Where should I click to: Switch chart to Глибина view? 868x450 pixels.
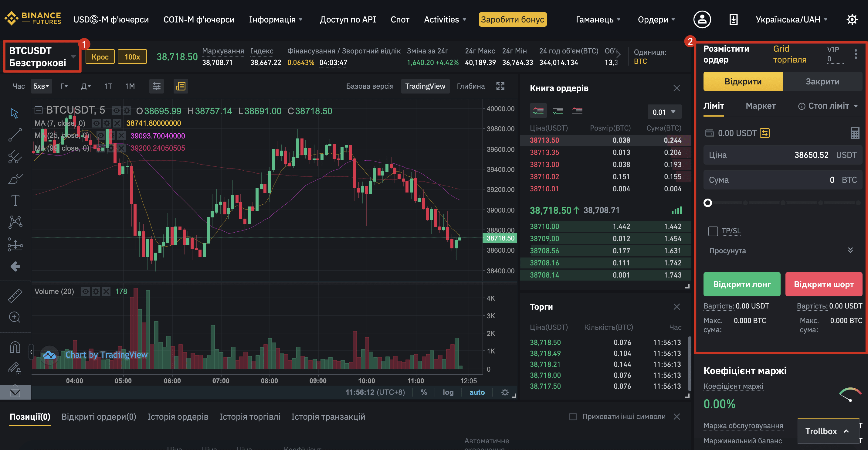point(471,86)
